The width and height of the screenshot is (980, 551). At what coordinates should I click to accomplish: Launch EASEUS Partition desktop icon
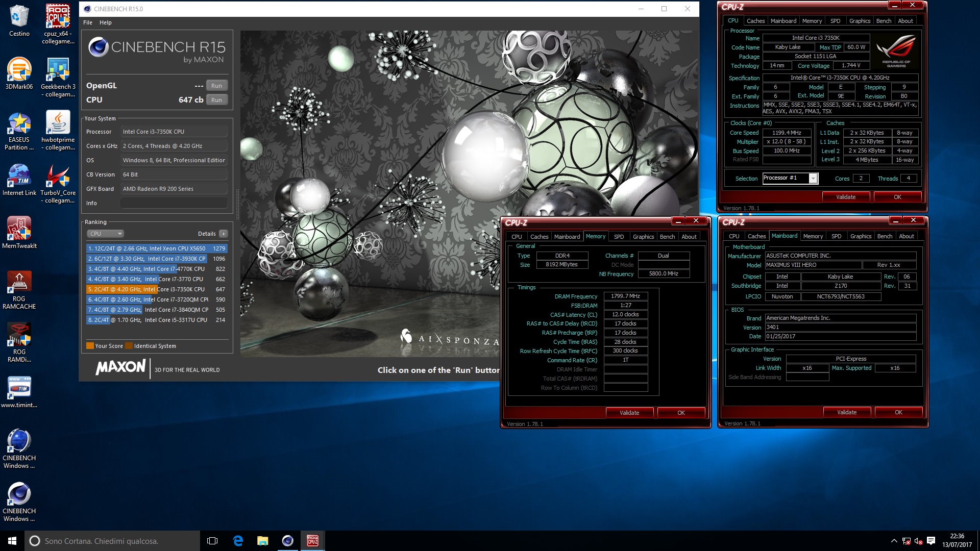(x=19, y=131)
